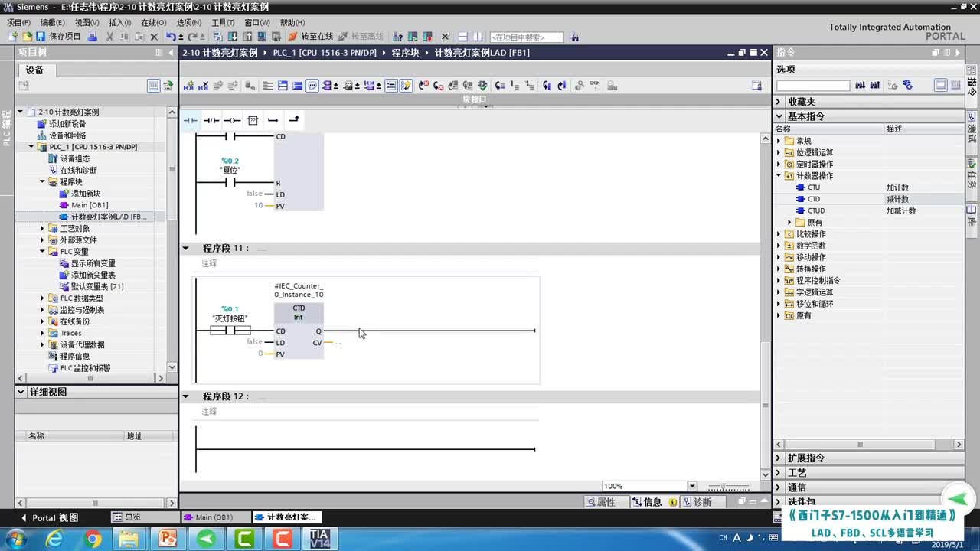Click the instruction search field under 选项

coord(813,86)
